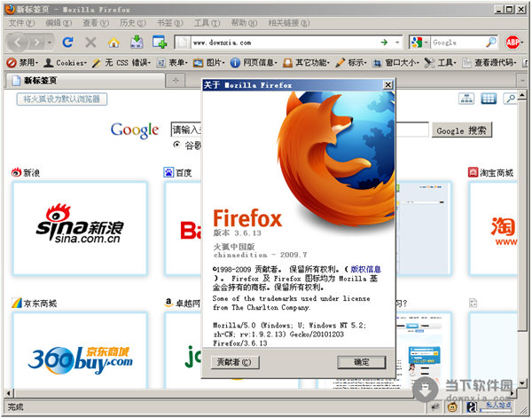Select the first Google search radio option

point(176,145)
